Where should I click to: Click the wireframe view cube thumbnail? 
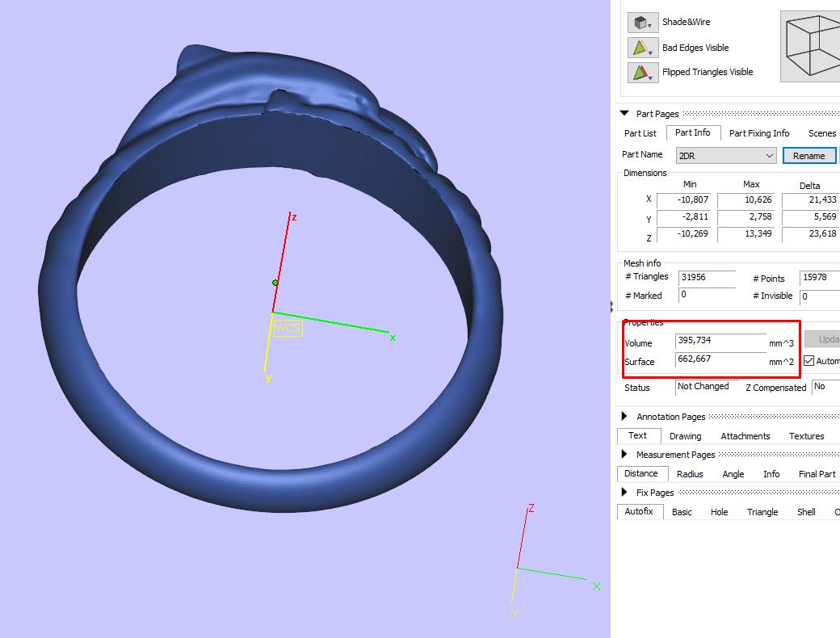810,46
